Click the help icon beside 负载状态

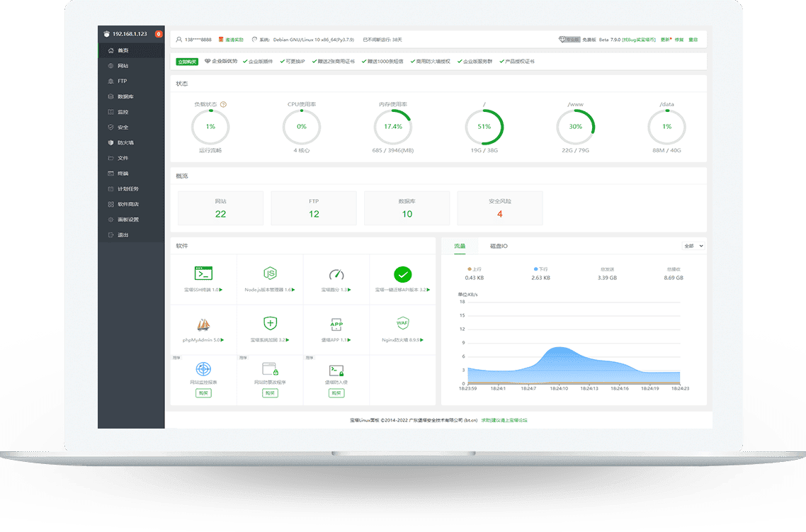point(223,104)
